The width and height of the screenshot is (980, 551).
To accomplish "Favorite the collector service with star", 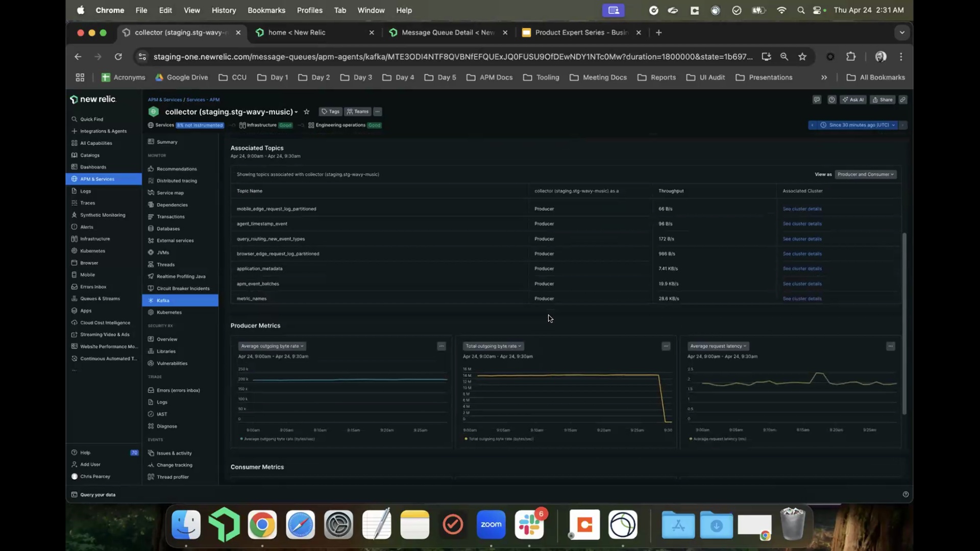I will click(x=307, y=112).
